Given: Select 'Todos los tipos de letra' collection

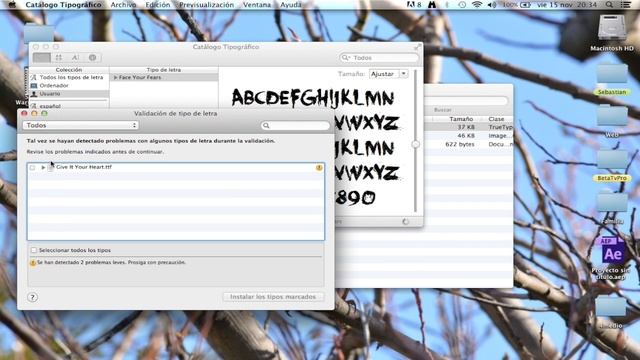Looking at the screenshot, I should coord(68,77).
